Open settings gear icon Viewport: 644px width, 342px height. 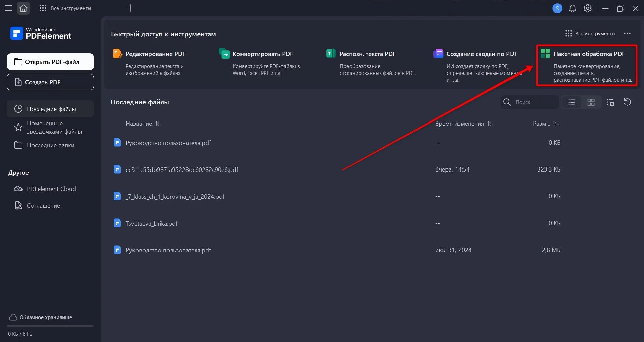(x=587, y=9)
